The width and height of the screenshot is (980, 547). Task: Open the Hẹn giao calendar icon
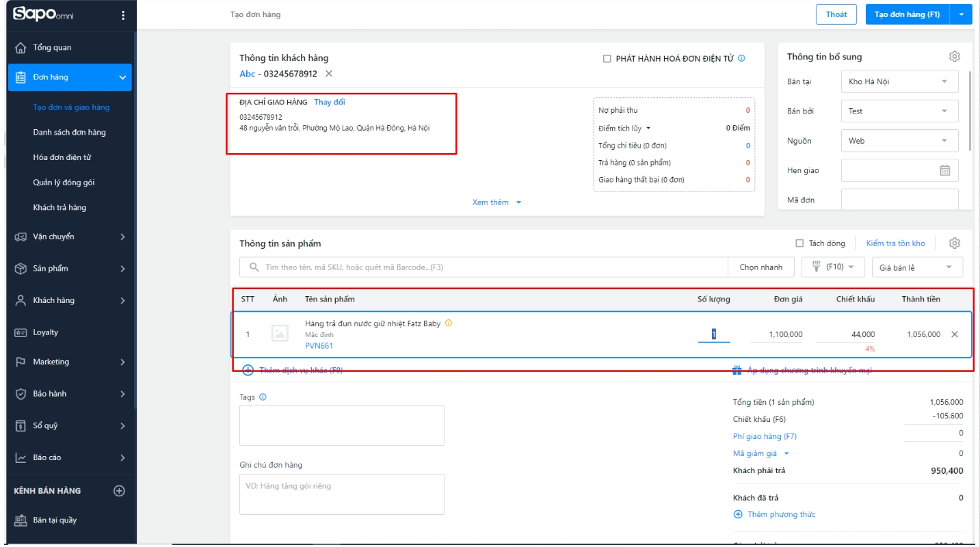pos(945,170)
